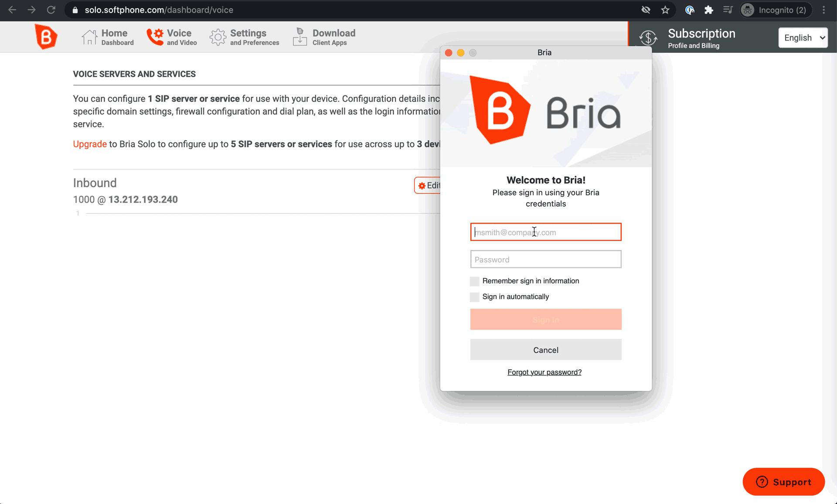Select Voice and Video menu tab

click(172, 37)
